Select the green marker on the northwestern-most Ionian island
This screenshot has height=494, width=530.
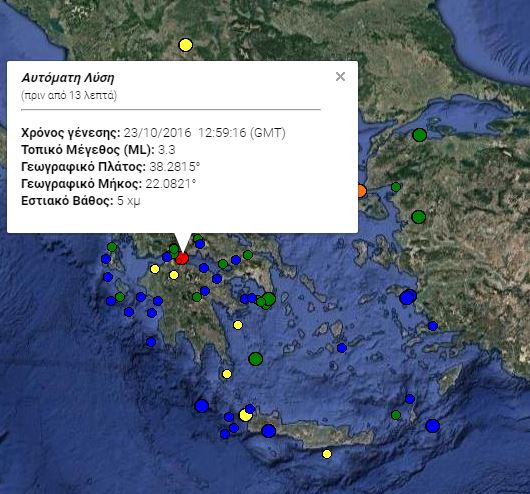point(112,247)
